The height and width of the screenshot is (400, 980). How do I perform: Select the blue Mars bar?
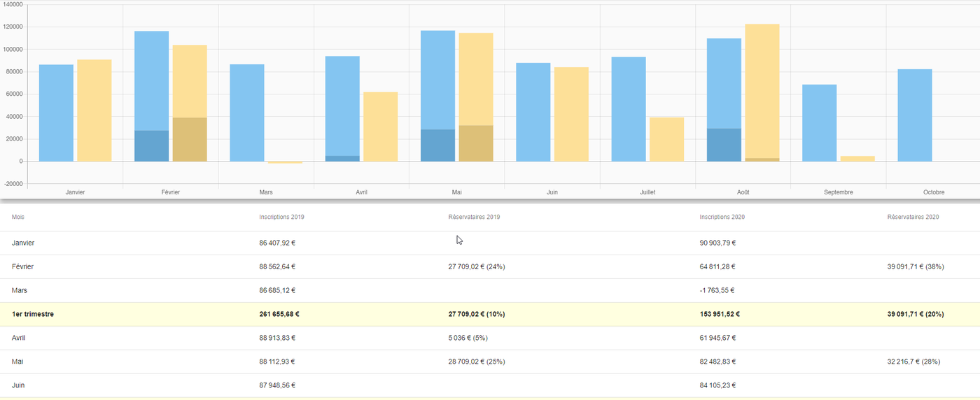[x=247, y=113]
